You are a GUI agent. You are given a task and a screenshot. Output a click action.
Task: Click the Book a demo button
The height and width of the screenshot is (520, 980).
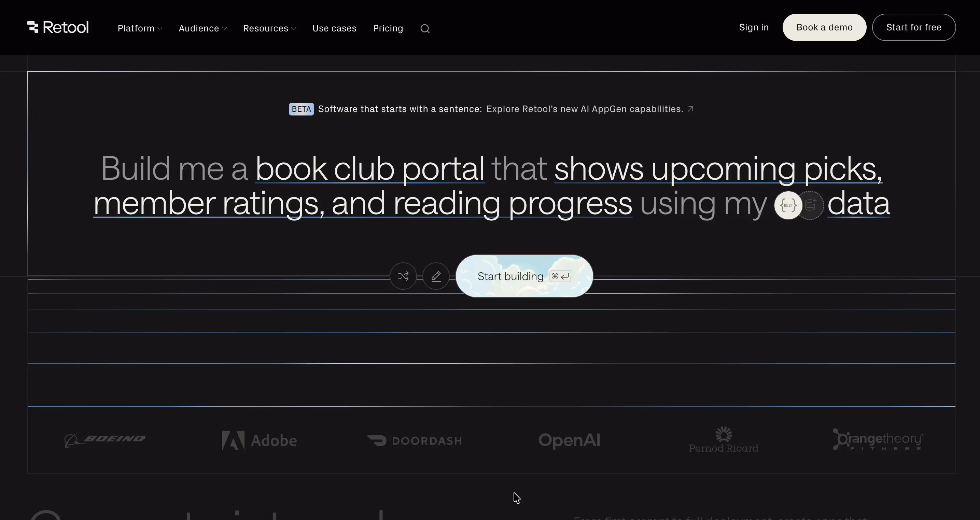point(824,27)
